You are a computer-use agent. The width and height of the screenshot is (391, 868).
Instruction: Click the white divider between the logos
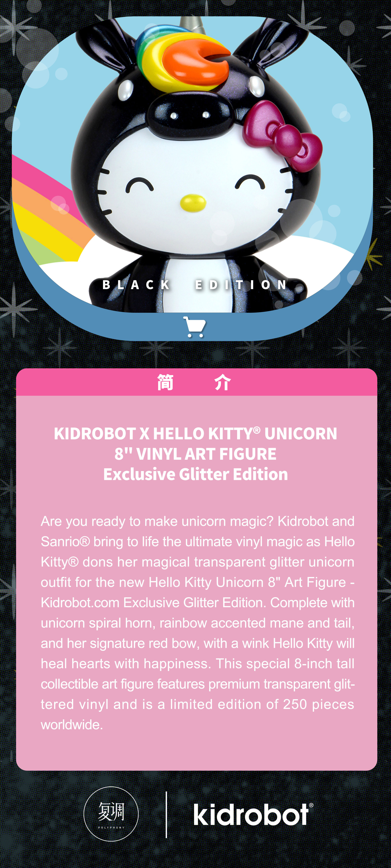click(x=166, y=814)
